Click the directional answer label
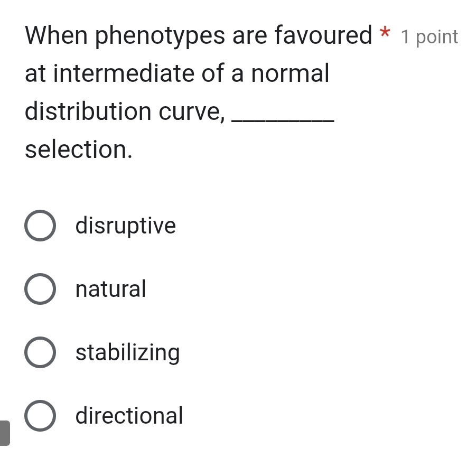The height and width of the screenshot is (467, 476). coord(129,416)
